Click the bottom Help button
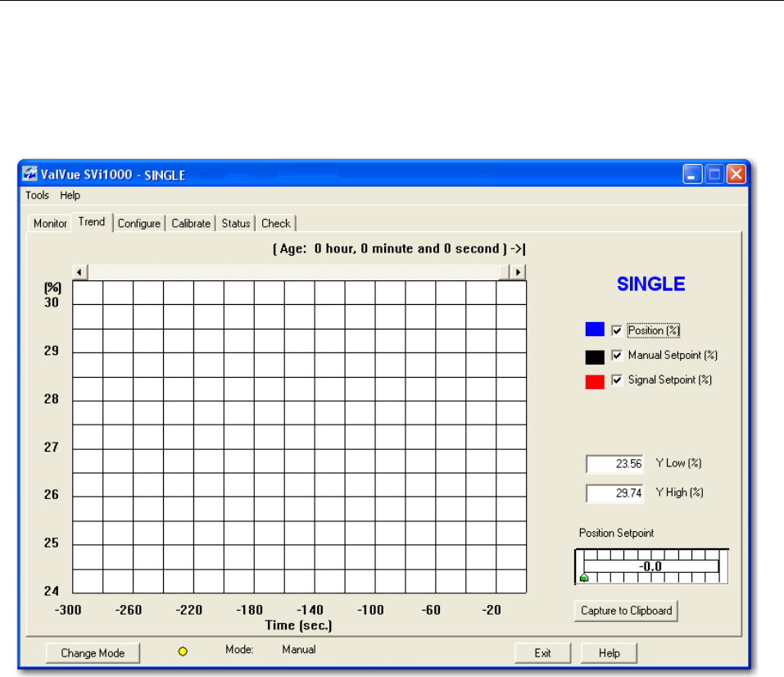The image size is (784, 677). [x=609, y=653]
